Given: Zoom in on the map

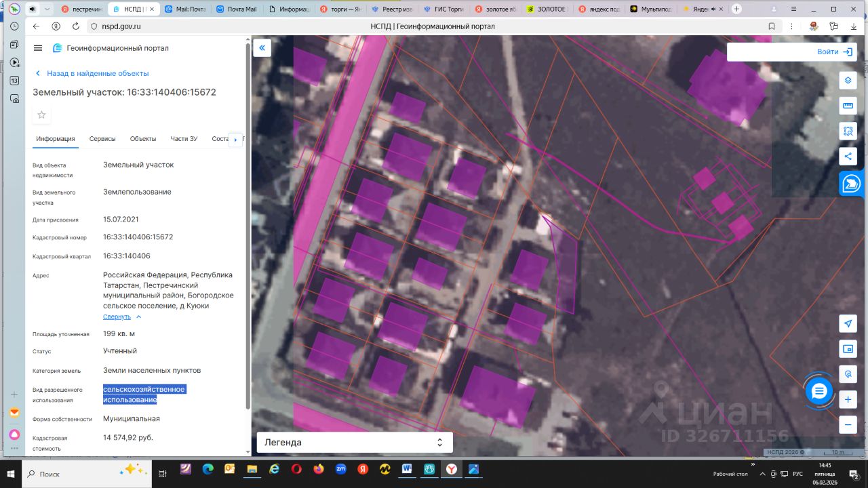Looking at the screenshot, I should pyautogui.click(x=848, y=400).
